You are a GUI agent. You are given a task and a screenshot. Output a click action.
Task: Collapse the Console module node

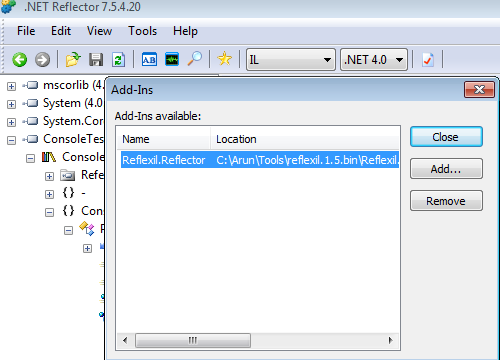(30, 158)
